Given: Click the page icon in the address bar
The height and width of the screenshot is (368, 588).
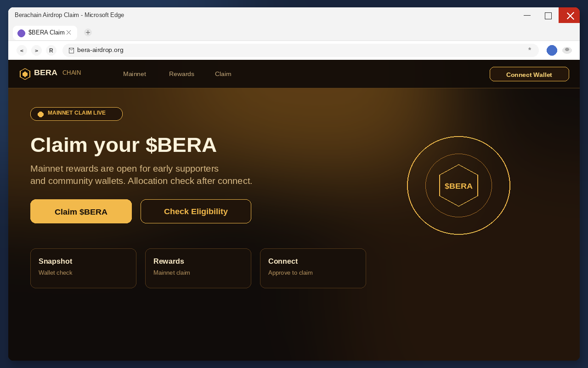Looking at the screenshot, I should [x=71, y=51].
